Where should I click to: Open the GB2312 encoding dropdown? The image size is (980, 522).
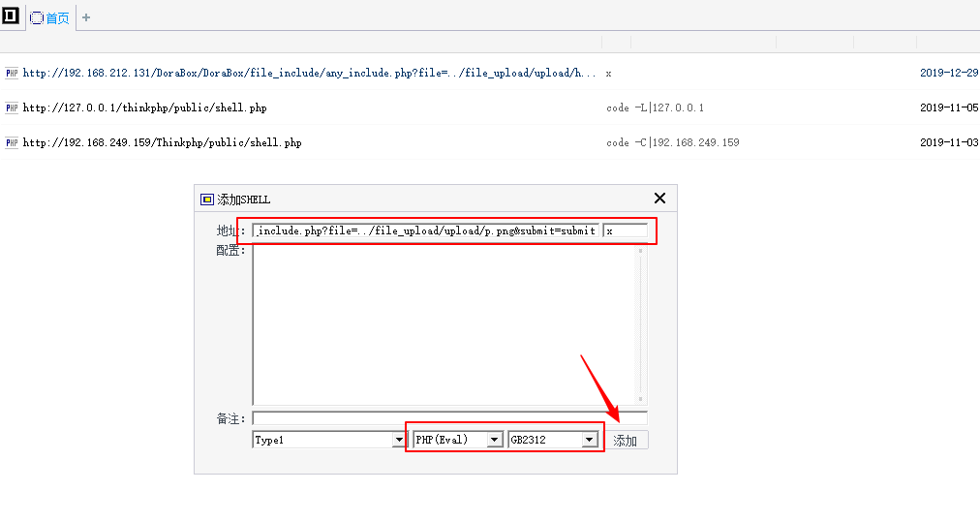pyautogui.click(x=590, y=440)
